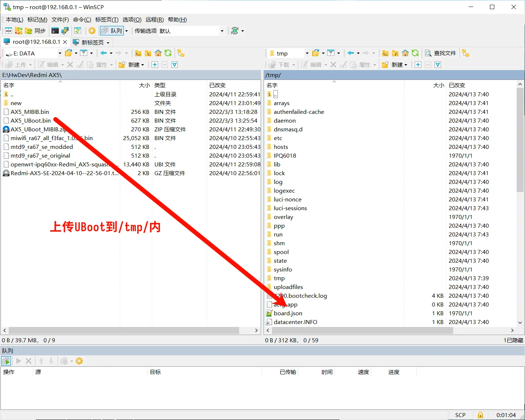The image size is (525, 420).
Task: Click the local panel horizontal scrollbar thumb
Action: (x=124, y=330)
